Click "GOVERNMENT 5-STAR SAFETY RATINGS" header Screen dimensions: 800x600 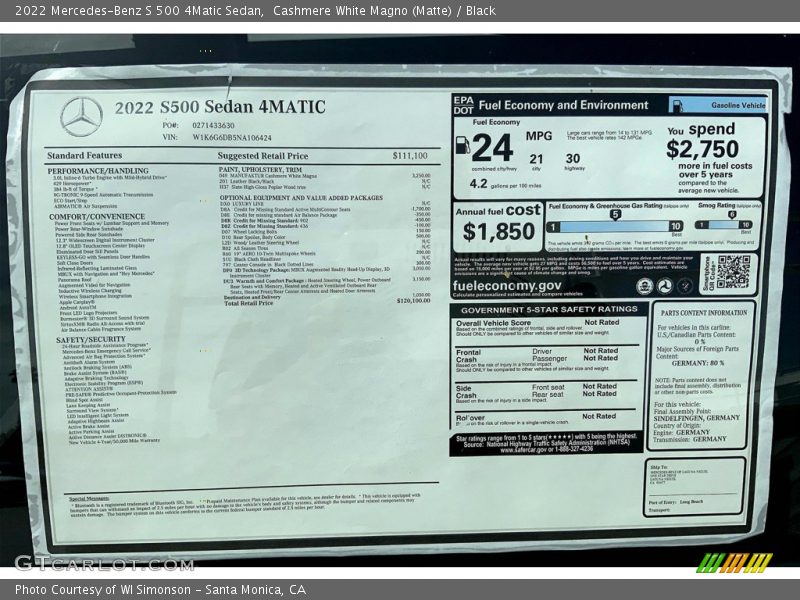549,310
